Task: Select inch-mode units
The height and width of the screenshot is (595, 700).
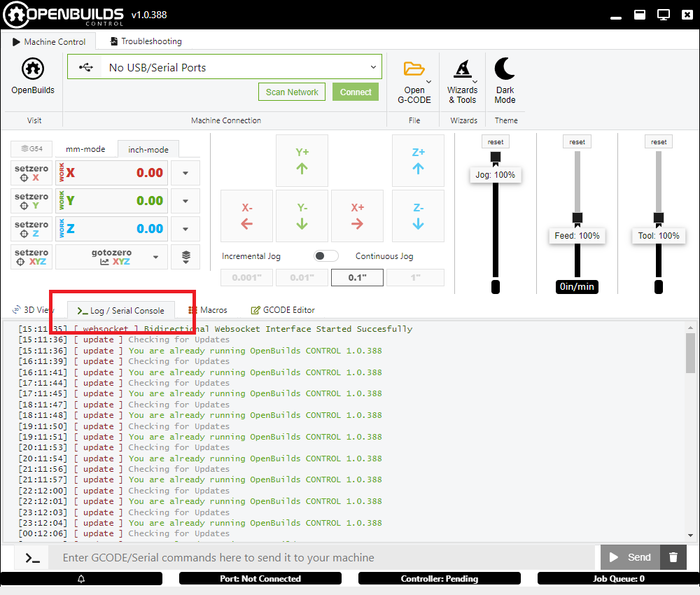Action: [148, 149]
